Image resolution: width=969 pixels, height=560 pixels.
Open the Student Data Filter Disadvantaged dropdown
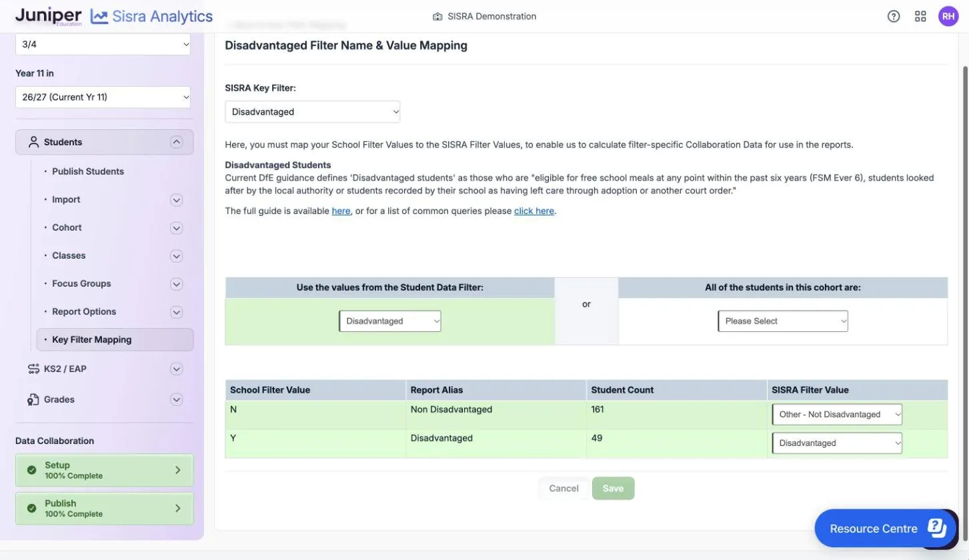coord(390,321)
